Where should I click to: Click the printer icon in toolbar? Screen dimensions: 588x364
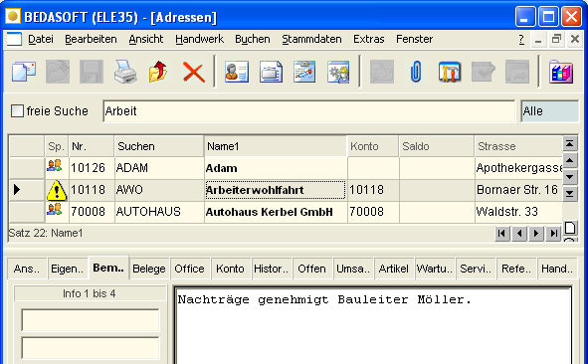pyautogui.click(x=125, y=72)
